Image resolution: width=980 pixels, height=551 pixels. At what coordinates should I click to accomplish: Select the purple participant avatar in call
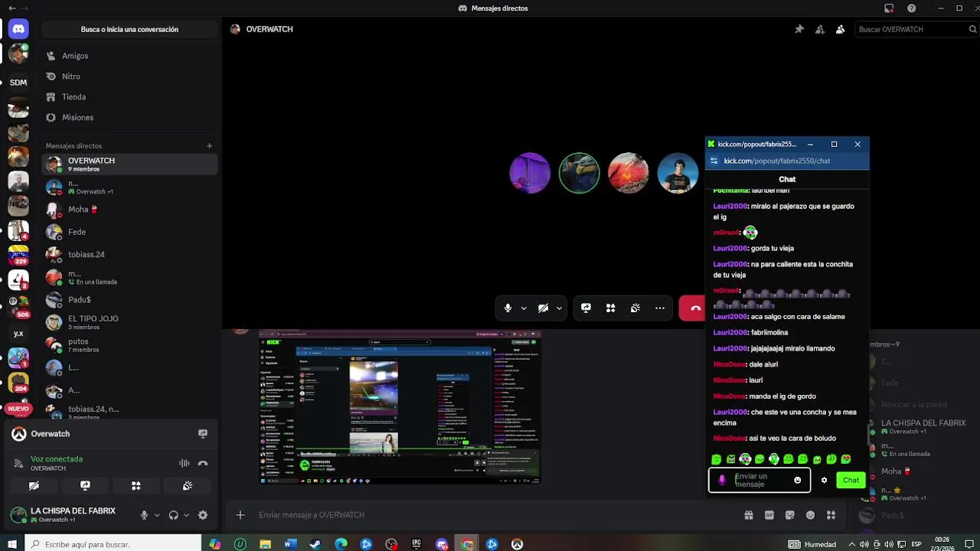point(530,173)
